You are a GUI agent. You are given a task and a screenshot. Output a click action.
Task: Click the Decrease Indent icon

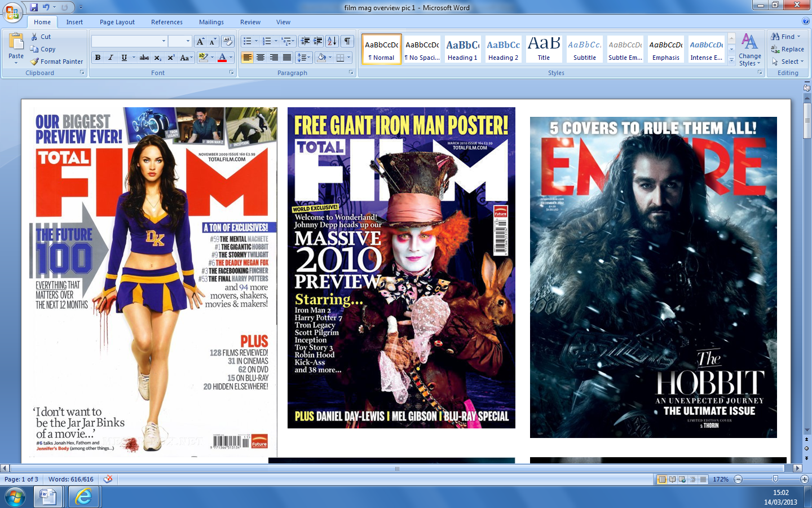coord(305,41)
